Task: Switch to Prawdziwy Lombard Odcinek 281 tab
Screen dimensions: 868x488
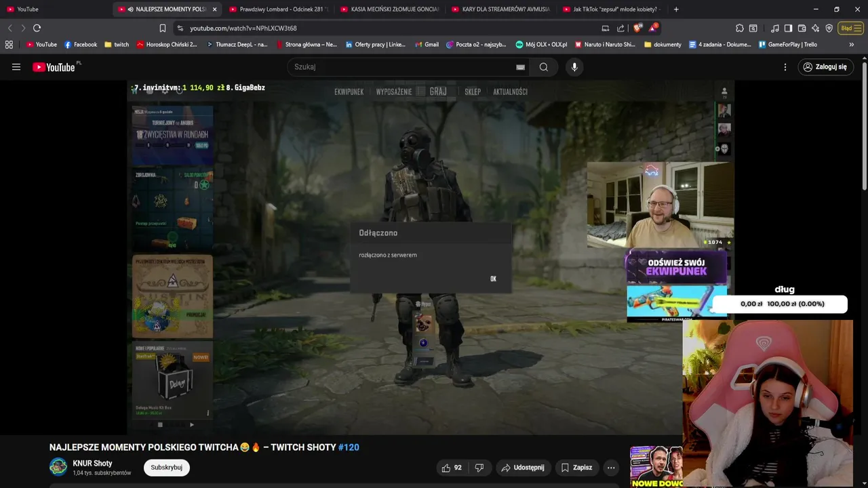Action: [x=279, y=9]
